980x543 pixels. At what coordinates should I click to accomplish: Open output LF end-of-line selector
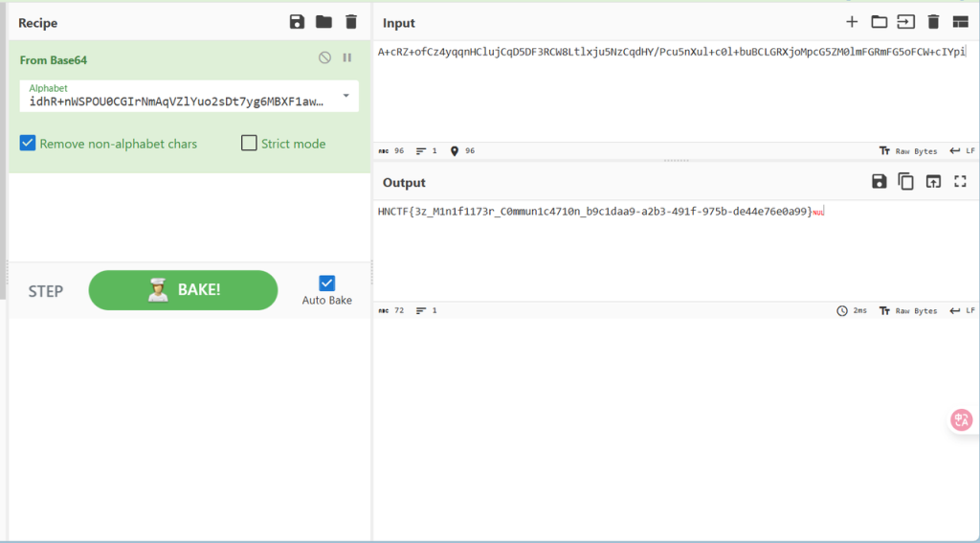962,310
